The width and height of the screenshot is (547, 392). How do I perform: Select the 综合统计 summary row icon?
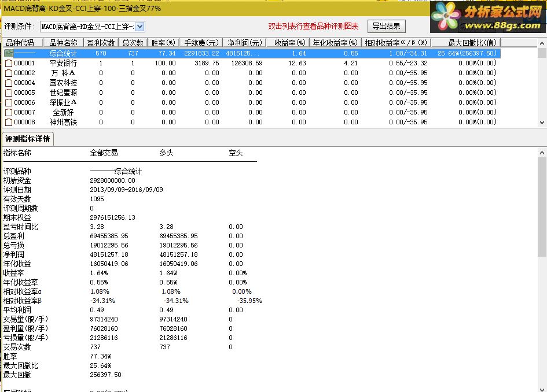[8, 53]
